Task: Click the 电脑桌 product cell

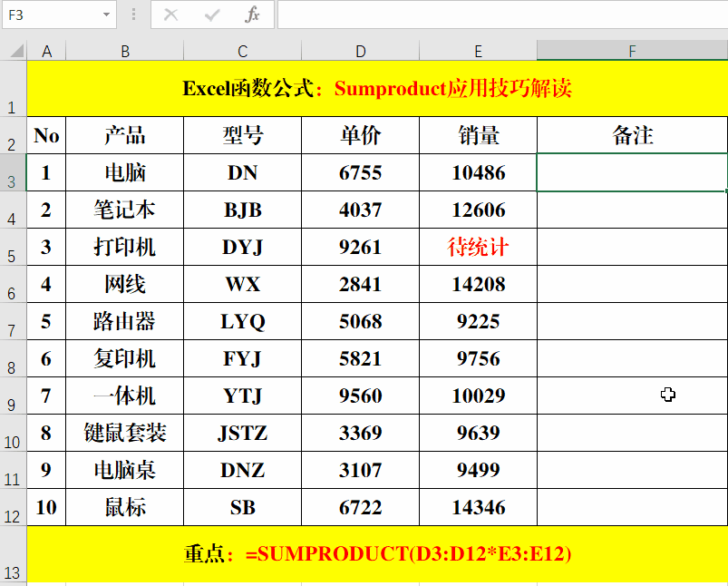Action: [125, 470]
